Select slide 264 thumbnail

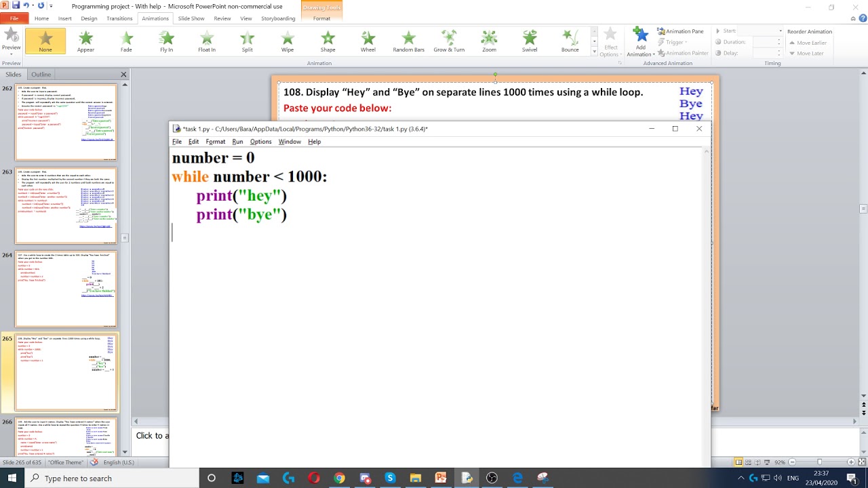(x=66, y=289)
